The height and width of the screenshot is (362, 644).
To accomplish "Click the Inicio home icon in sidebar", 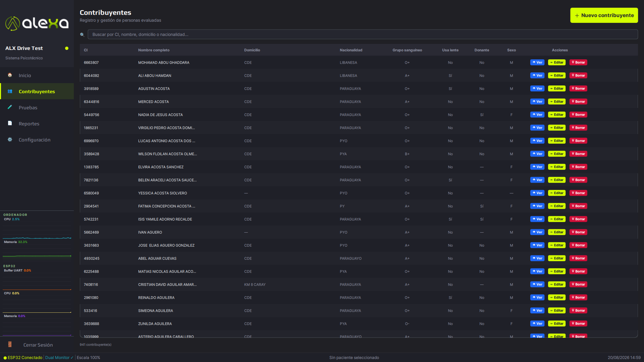I will (10, 75).
